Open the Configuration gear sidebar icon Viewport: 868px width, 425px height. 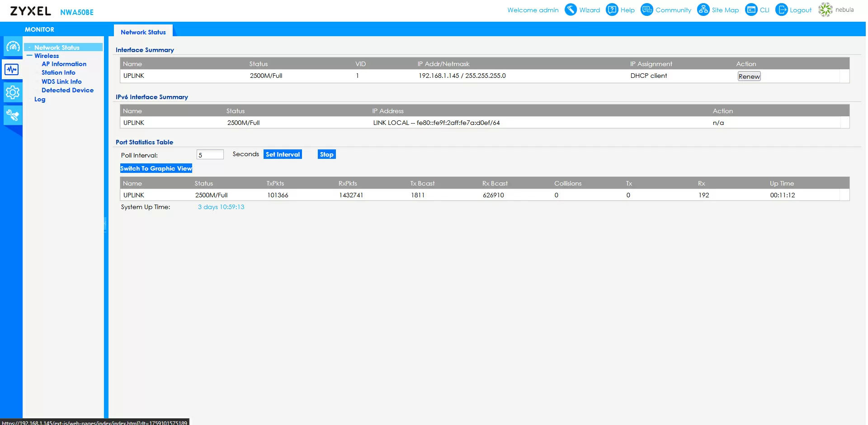click(x=12, y=93)
